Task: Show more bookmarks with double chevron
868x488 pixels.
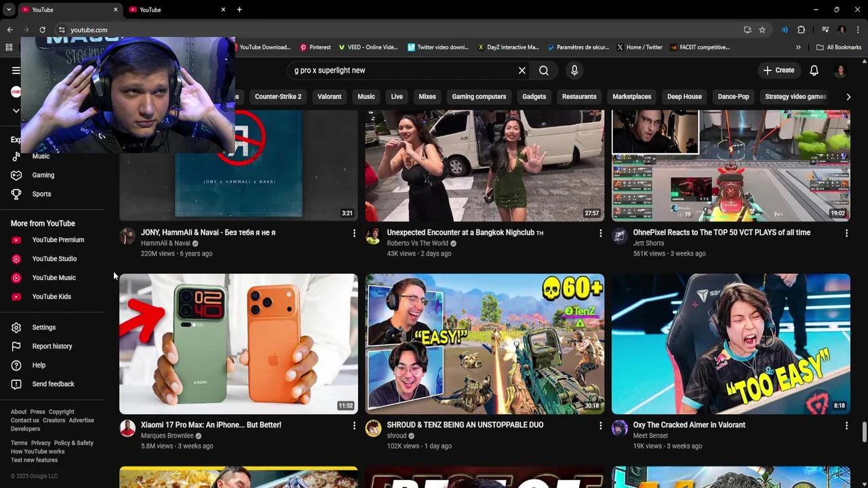Action: pos(798,47)
